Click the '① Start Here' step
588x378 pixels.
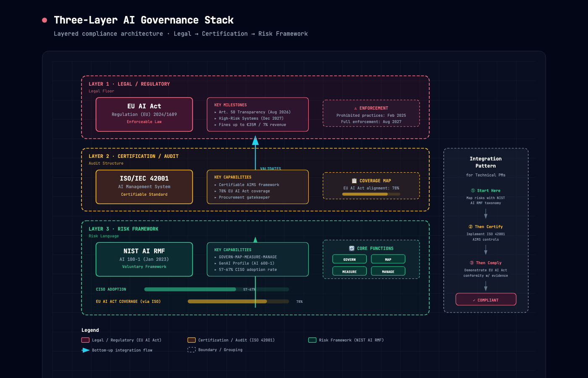pos(486,191)
